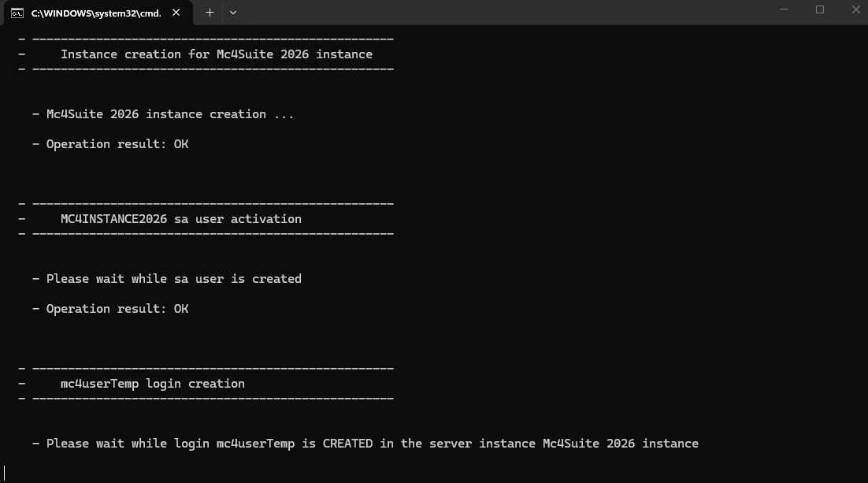
Task: Click the "mc4userTemp login creation" heading
Action: (x=152, y=384)
